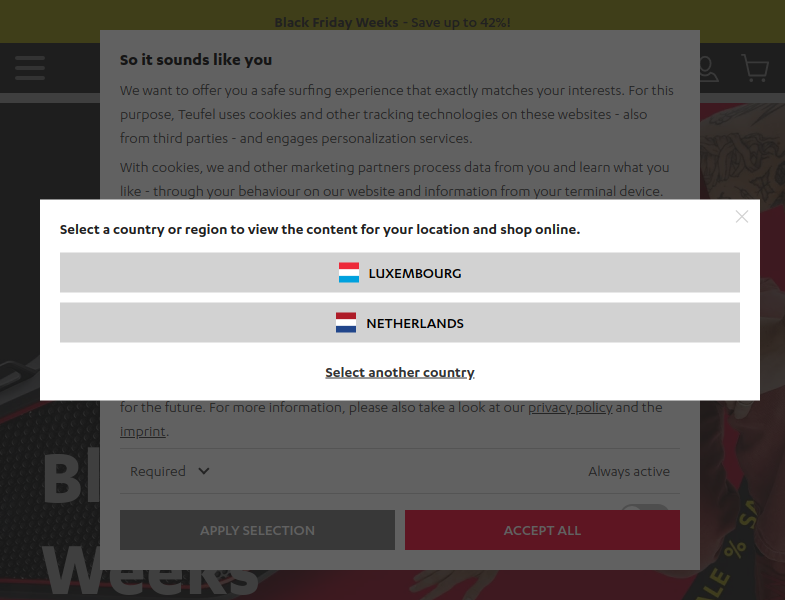This screenshot has height=600, width=800.
Task: Click the So it sounds like you heading
Action: [196, 60]
